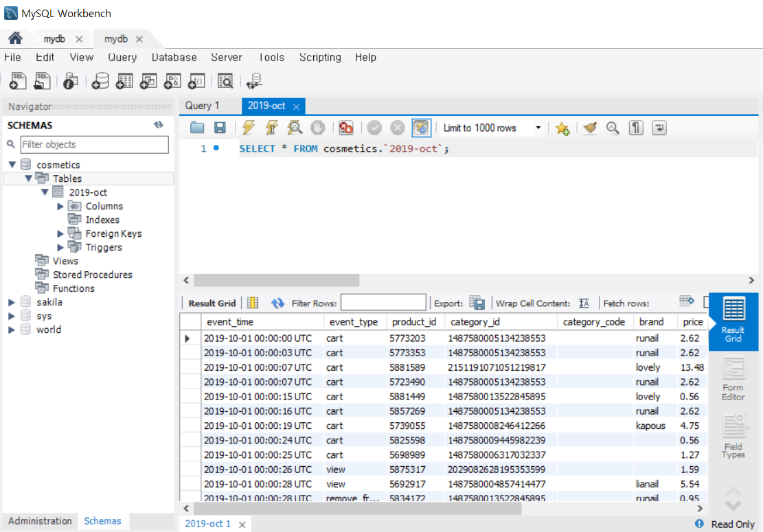Create a new table icon
The image size is (763, 532).
tap(124, 81)
